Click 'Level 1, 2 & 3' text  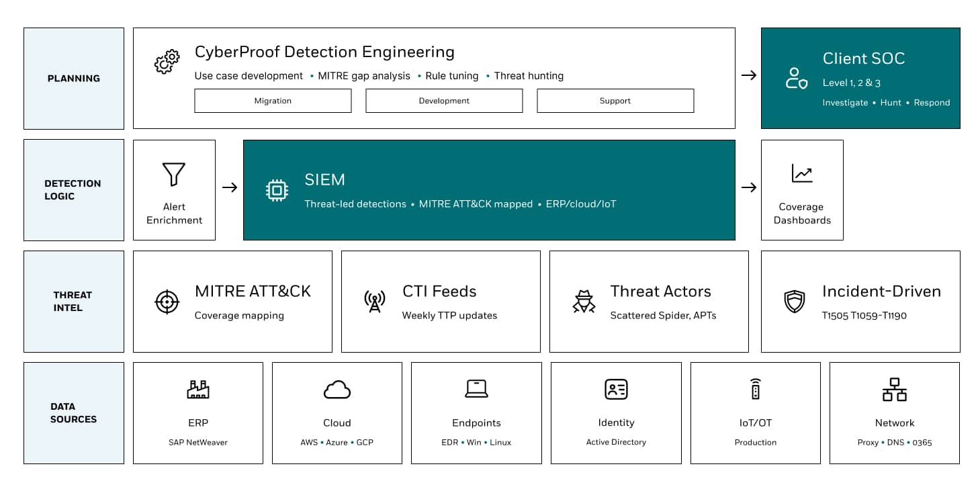(x=852, y=83)
